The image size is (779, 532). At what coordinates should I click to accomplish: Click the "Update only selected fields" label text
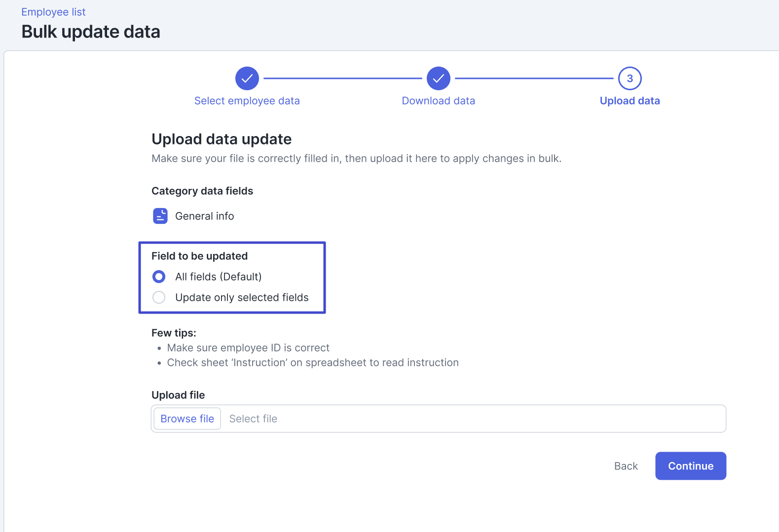click(242, 297)
